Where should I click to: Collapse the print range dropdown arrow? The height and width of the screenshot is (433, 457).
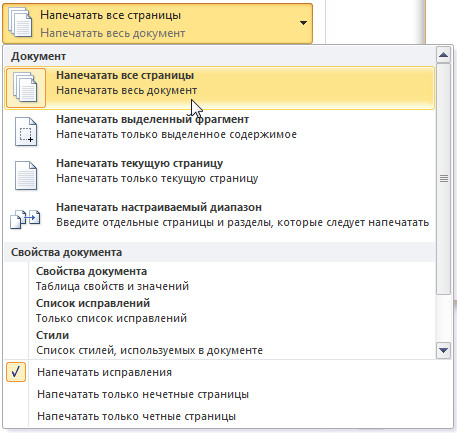[x=303, y=23]
